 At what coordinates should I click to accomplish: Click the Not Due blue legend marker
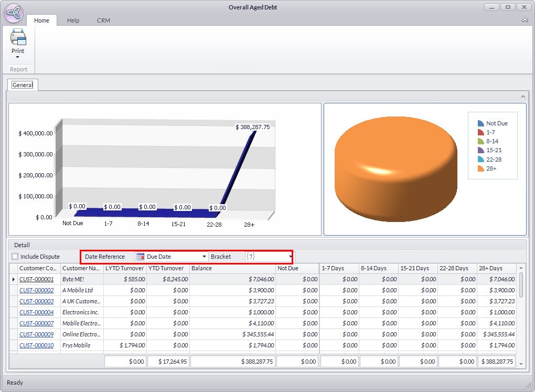coord(480,123)
